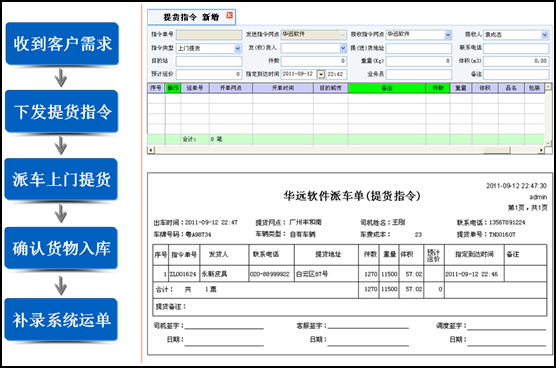Viewport: 556px width, 368px height.
Task: Click the grid's horizontal scrollbar right arrow
Action: (541, 150)
